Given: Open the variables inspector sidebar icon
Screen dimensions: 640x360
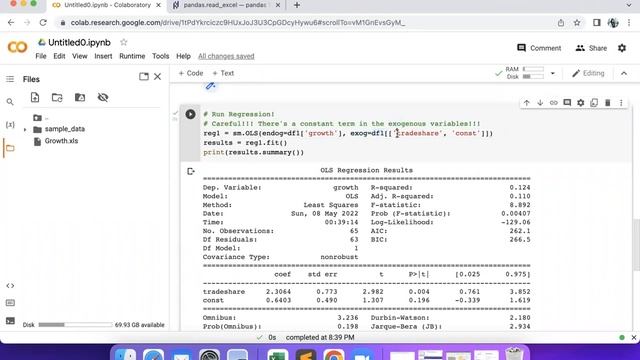Looking at the screenshot, I should [10, 124].
